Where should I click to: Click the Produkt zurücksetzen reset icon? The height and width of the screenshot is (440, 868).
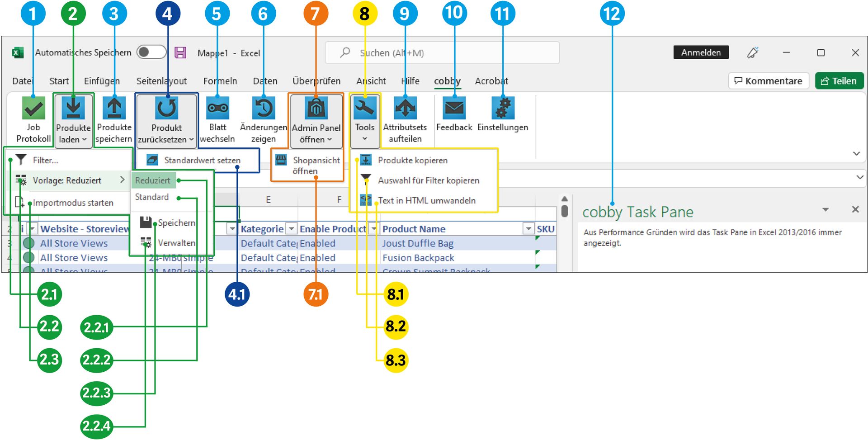coord(166,109)
